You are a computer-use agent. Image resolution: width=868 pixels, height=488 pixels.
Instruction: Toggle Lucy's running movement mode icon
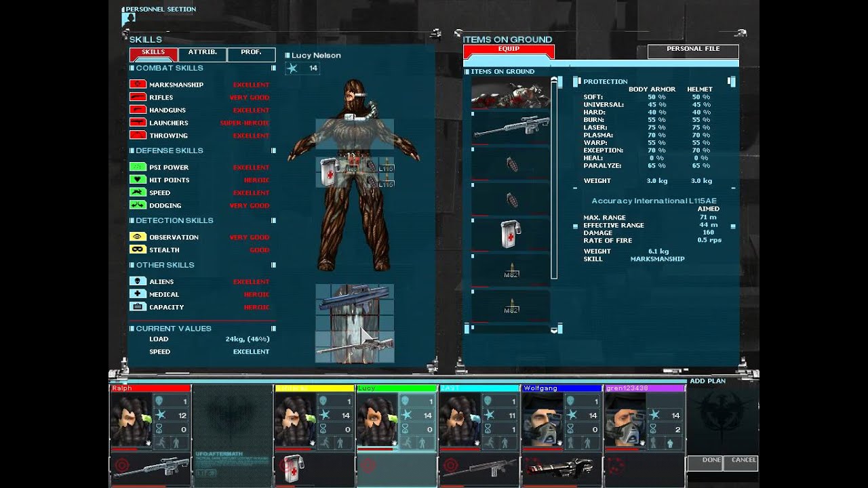point(409,443)
